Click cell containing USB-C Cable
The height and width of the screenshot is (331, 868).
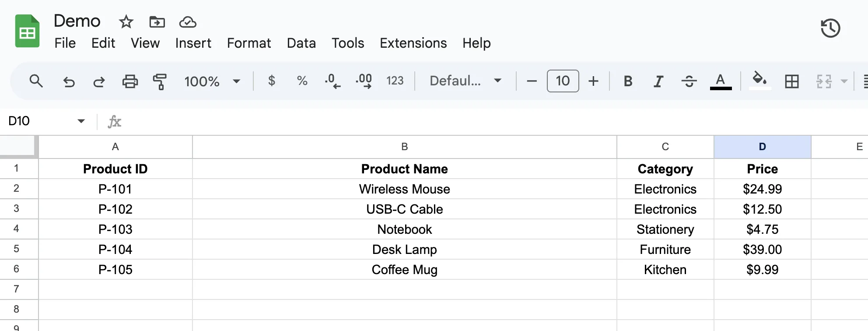click(x=405, y=209)
